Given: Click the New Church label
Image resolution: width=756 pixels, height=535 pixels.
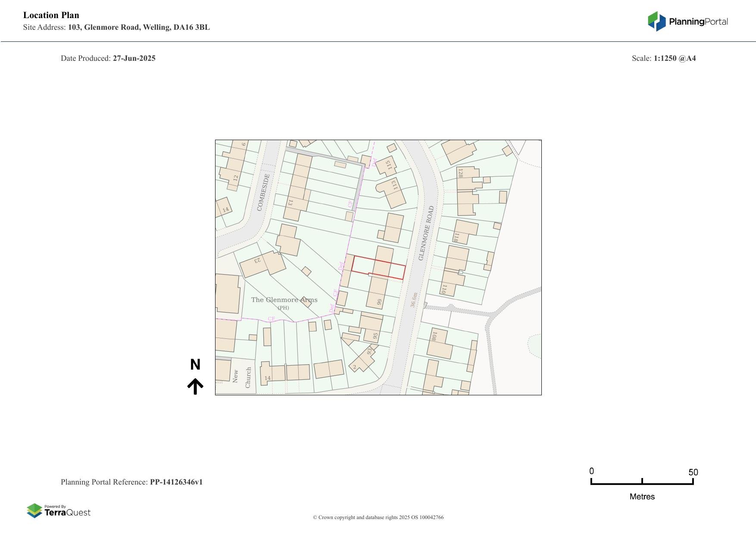Looking at the screenshot, I should click(x=241, y=377).
